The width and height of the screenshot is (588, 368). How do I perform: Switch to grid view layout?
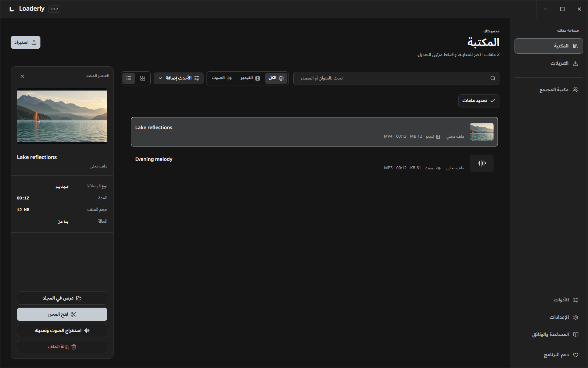(x=143, y=78)
